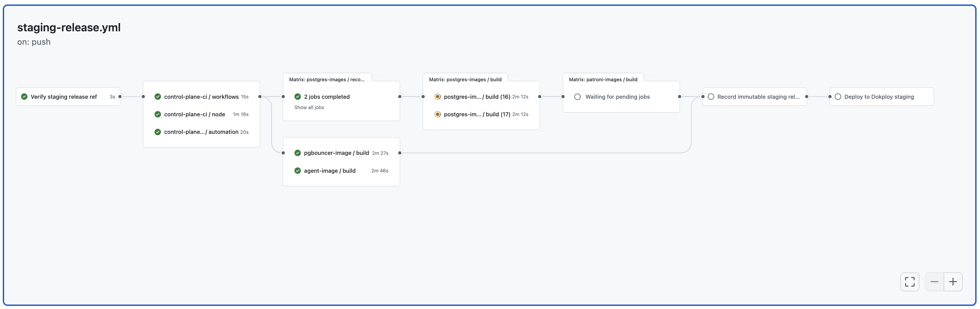
Task: Click in-progress icon for postgres build (16)
Action: tap(437, 97)
